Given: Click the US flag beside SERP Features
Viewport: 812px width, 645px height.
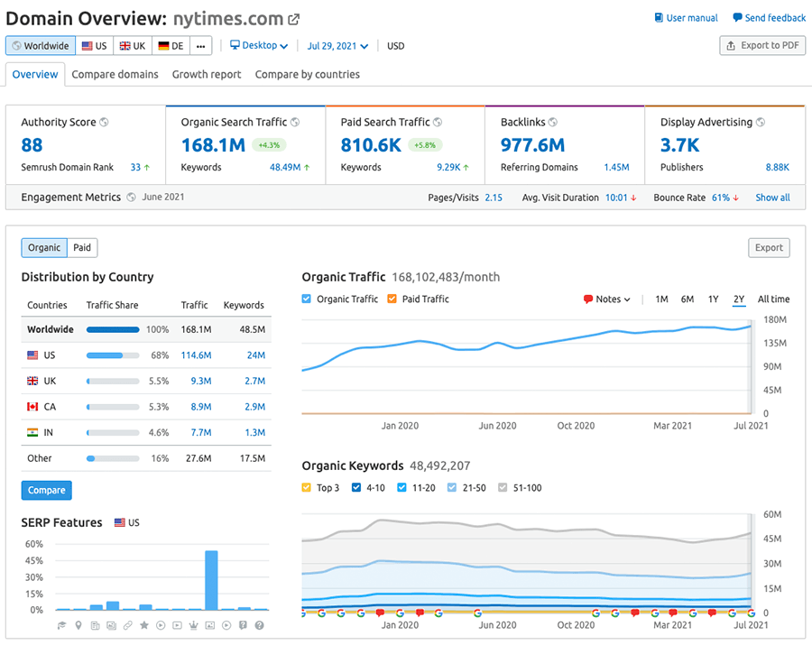Looking at the screenshot, I should click(120, 522).
